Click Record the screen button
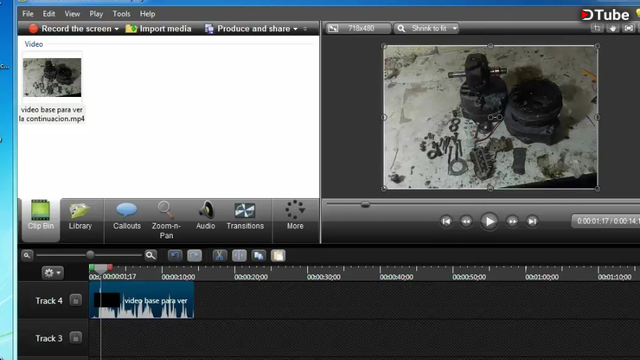Viewport: 640px width, 360px height. pos(70,29)
